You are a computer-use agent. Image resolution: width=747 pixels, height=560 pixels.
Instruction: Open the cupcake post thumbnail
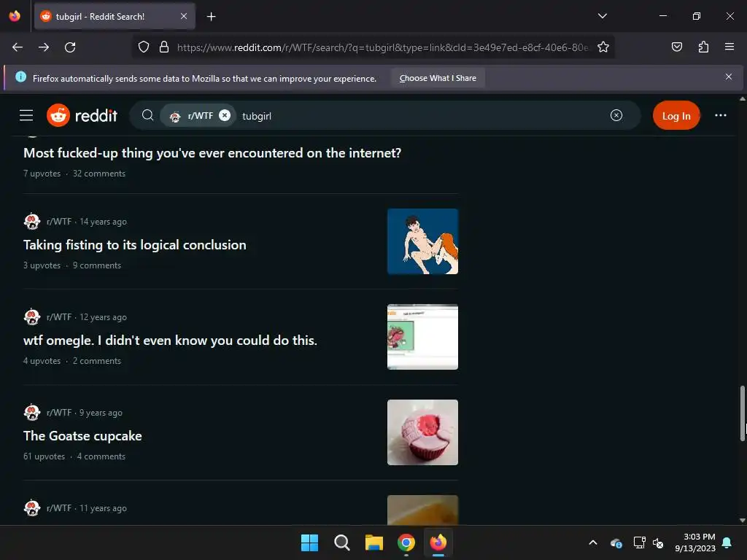coord(422,432)
